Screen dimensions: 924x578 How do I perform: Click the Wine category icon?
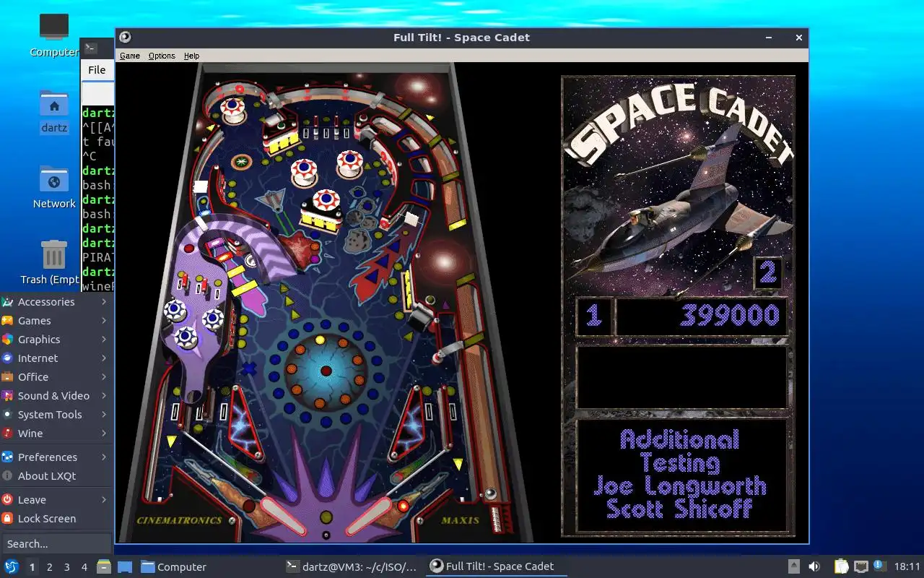[x=7, y=433]
